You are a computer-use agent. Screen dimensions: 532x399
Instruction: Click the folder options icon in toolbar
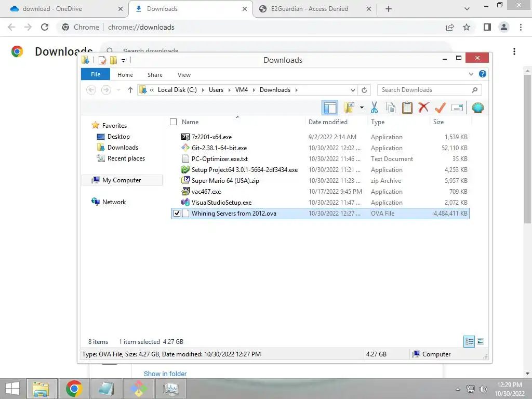349,108
